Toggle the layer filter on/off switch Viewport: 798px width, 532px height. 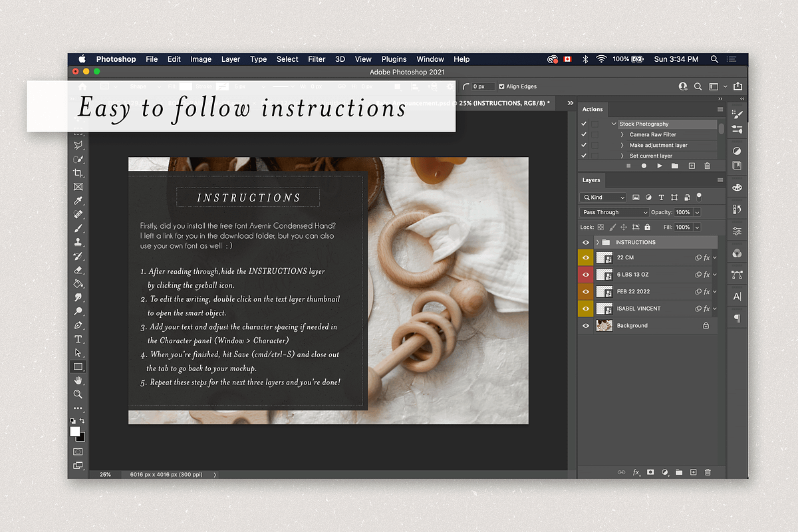coord(699,196)
